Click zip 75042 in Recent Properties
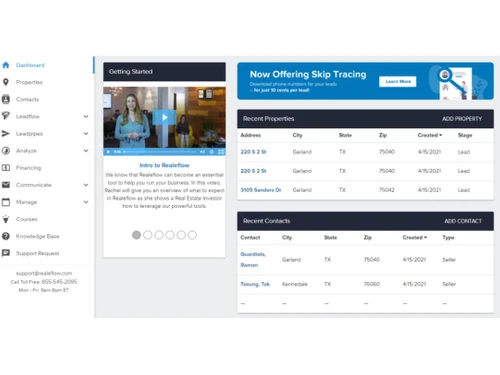The width and height of the screenshot is (500, 375). (x=387, y=190)
